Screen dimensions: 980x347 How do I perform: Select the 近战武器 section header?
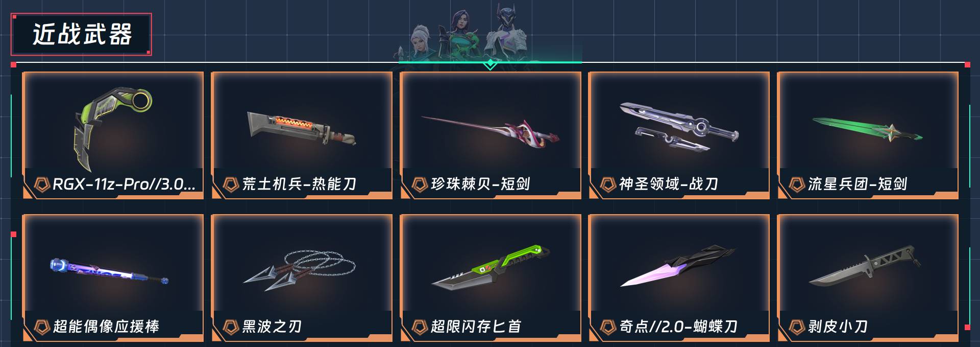(82, 34)
